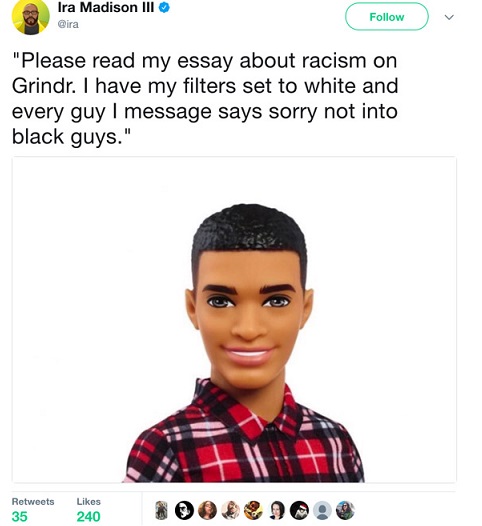482x526 pixels.
Task: Expand the tweet options chevron menu
Action: pyautogui.click(x=449, y=17)
